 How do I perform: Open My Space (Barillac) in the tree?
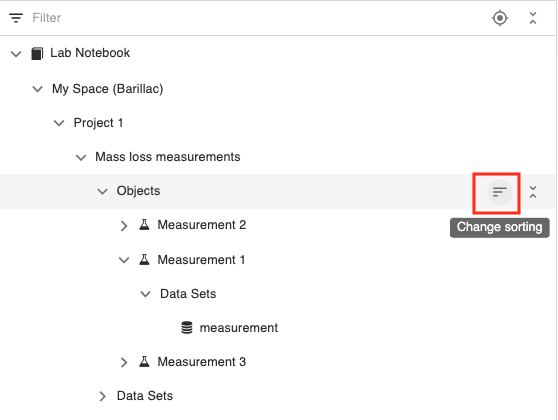point(107,89)
